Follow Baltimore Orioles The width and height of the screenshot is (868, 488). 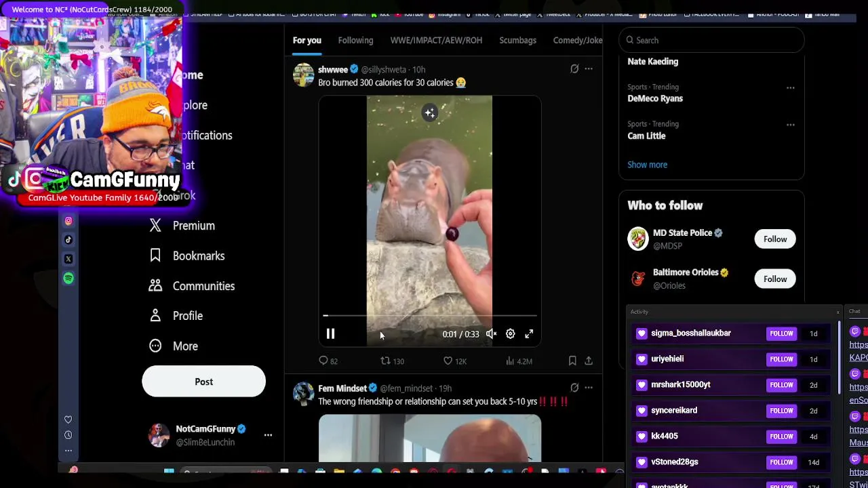(x=775, y=279)
